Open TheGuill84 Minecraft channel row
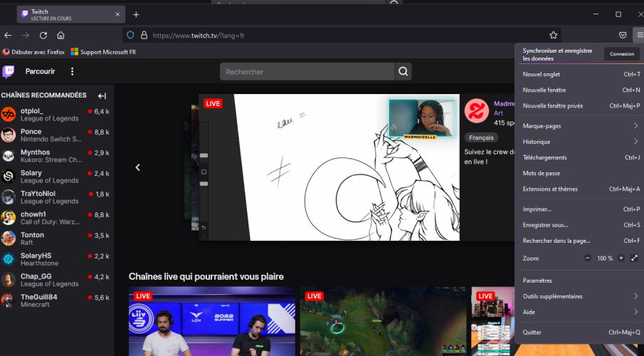644x356 pixels. 57,300
